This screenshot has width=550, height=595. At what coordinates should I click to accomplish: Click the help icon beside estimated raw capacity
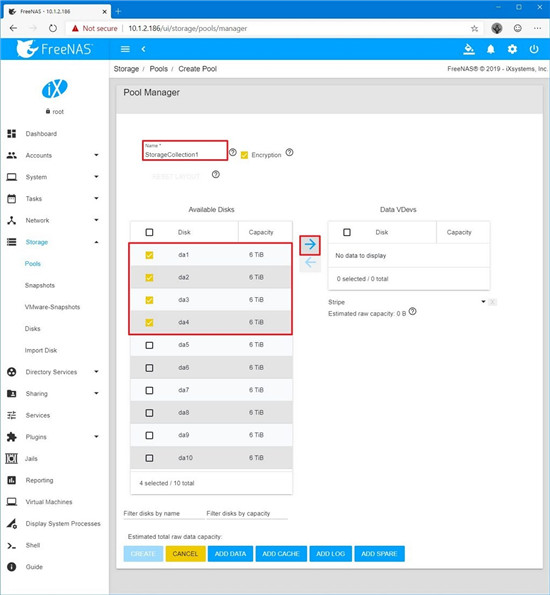[413, 312]
